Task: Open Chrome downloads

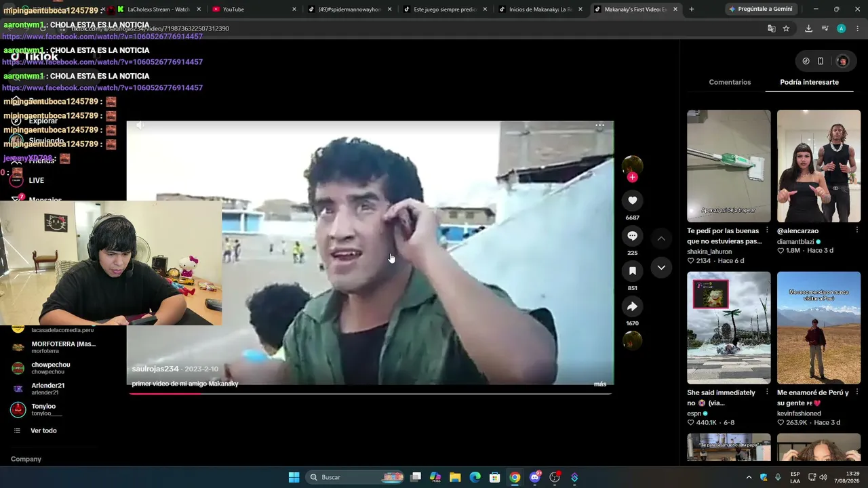Action: pos(808,28)
